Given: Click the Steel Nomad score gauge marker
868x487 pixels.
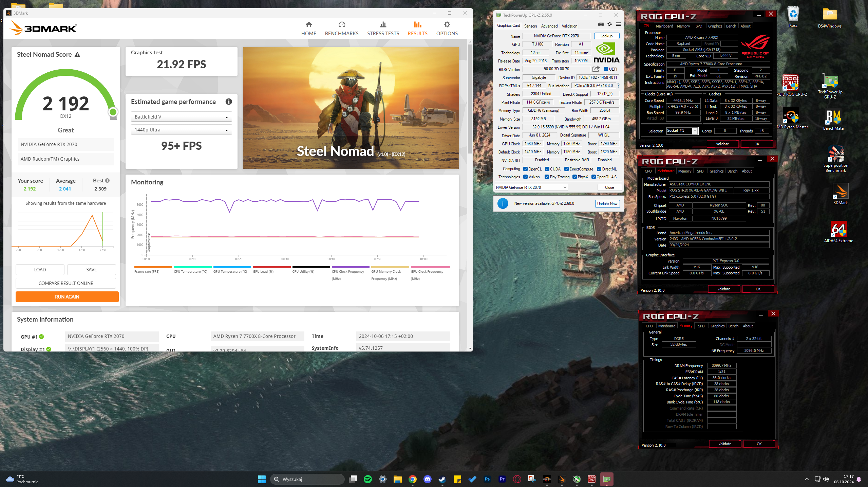Looking at the screenshot, I should point(113,112).
